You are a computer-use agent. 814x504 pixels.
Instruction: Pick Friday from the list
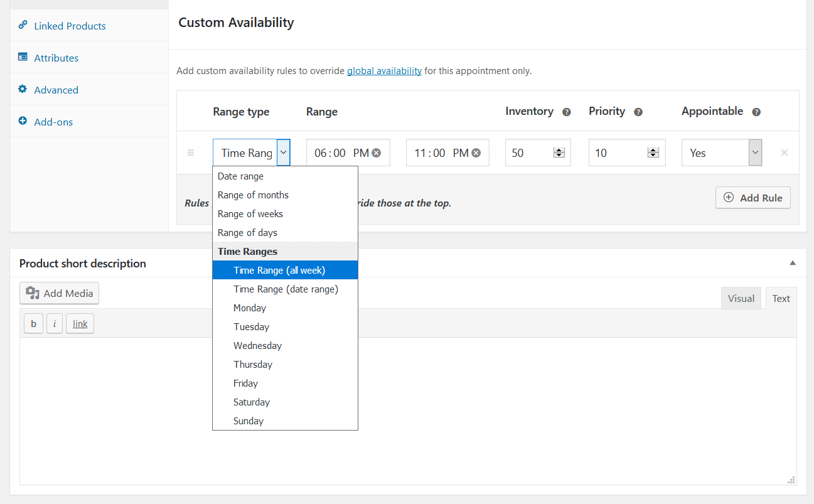tap(285, 383)
